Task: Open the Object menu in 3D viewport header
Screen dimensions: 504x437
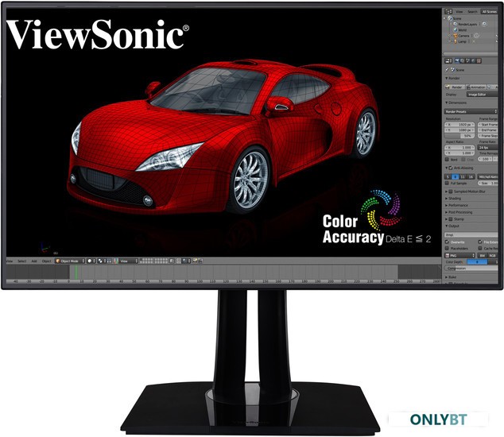Action: [x=46, y=261]
